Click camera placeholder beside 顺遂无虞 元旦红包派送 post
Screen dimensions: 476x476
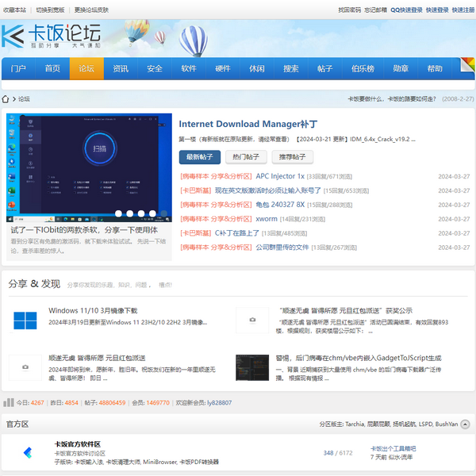[x=25, y=367]
